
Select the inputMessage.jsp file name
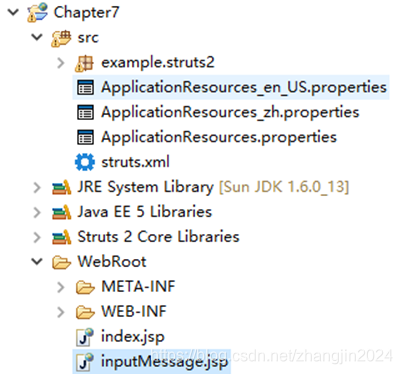(x=165, y=362)
